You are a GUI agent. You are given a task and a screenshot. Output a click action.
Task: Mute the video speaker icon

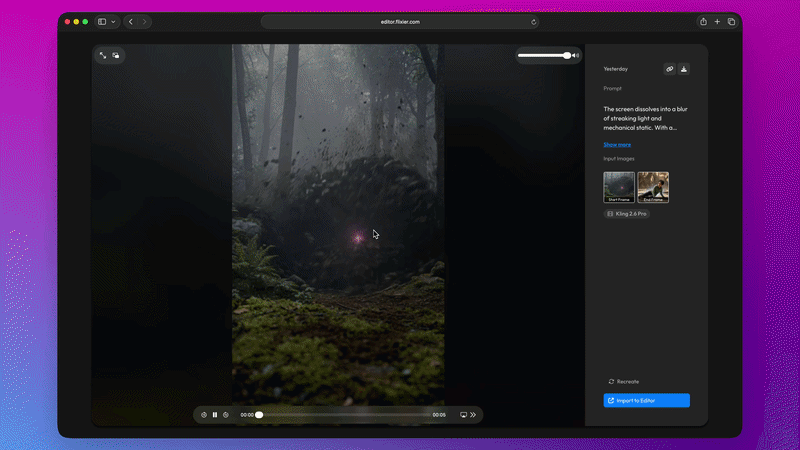pos(576,56)
